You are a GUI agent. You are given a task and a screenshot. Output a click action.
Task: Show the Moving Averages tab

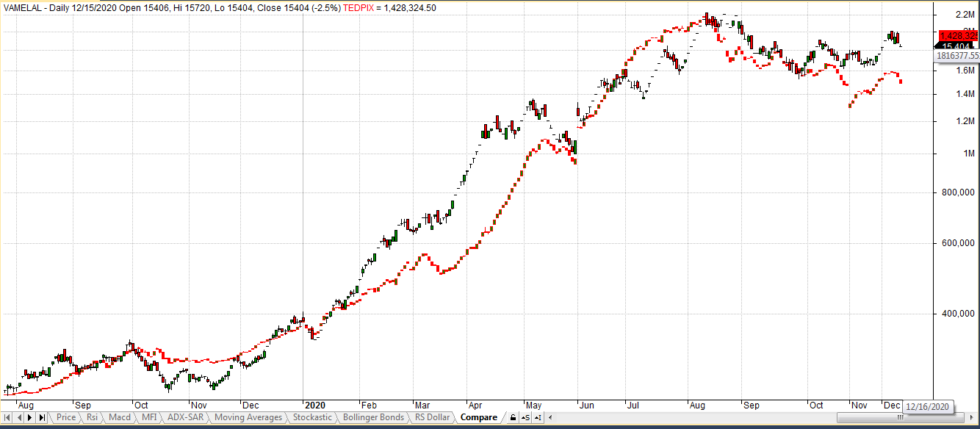[x=248, y=418]
